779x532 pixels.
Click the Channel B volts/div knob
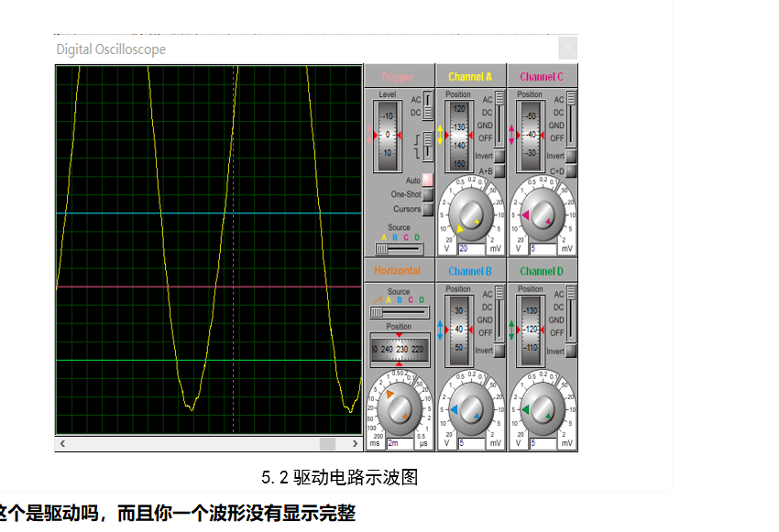tap(470, 410)
